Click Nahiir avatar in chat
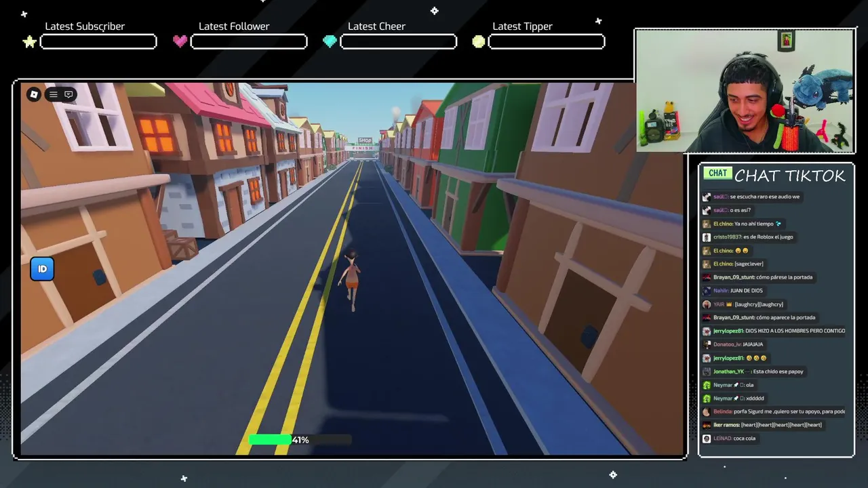 click(x=707, y=291)
